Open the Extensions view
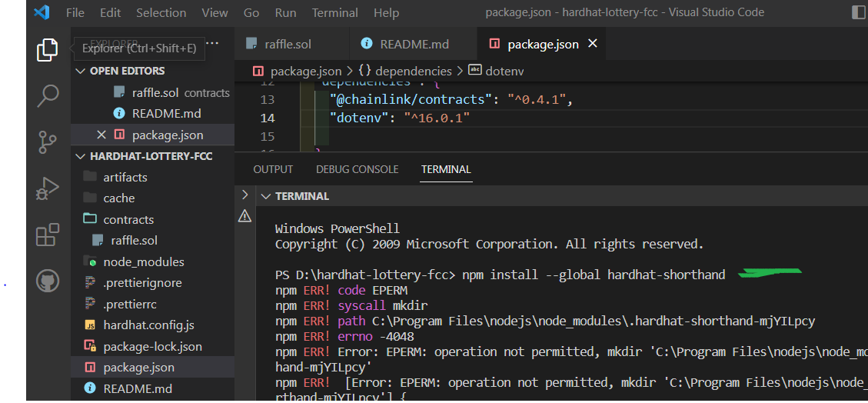Screen dimensions: 868x403 click(x=48, y=235)
